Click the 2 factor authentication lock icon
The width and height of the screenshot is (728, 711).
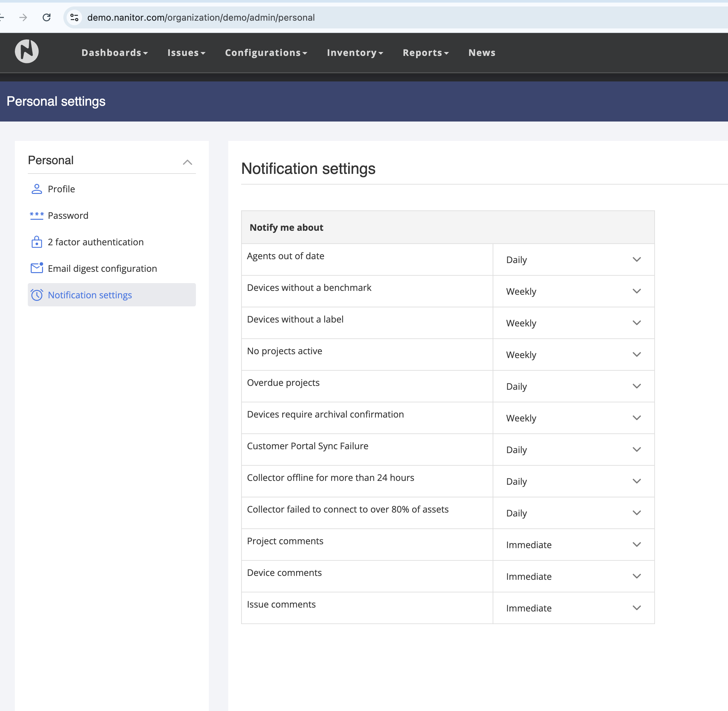click(x=37, y=242)
